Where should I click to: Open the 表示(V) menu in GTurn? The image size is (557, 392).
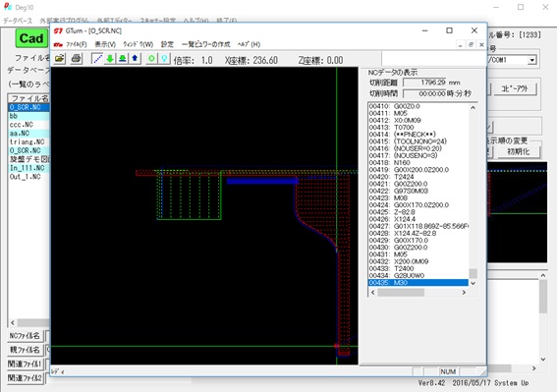point(105,44)
